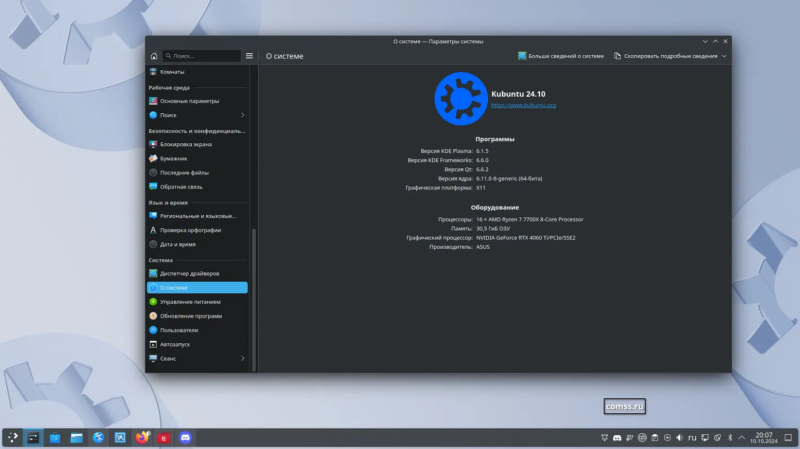Click System Settings icon in the taskbar
The image size is (800, 449).
tap(33, 437)
